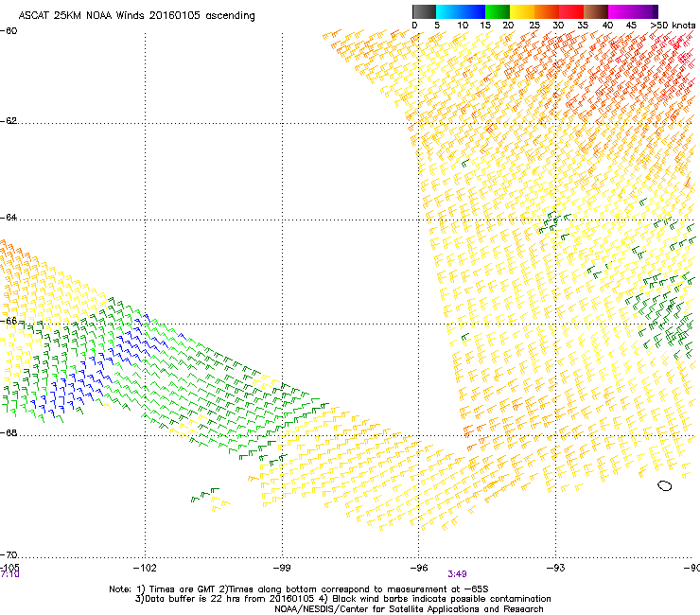The height and width of the screenshot is (615, 700).
Task: Click the latitude label '-68'
Action: (x=9, y=433)
